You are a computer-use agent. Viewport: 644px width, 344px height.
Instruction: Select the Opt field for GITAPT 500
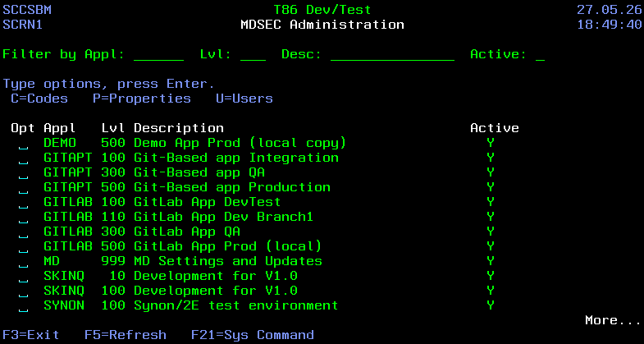click(x=24, y=188)
